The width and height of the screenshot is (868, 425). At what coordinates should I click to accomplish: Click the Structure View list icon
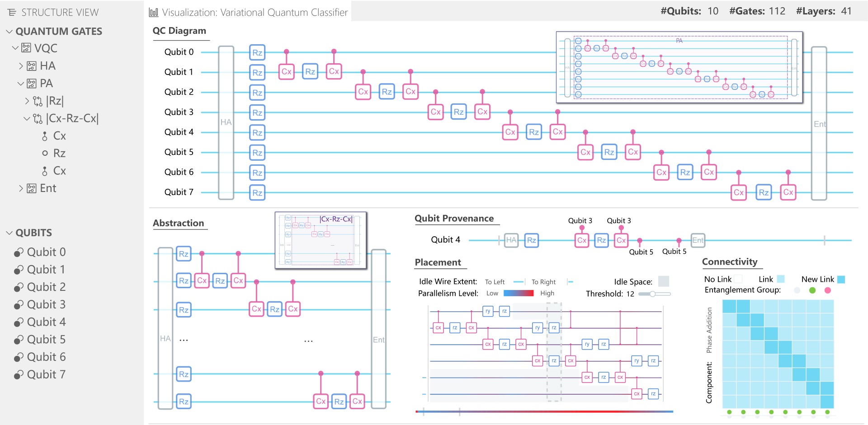tap(12, 12)
